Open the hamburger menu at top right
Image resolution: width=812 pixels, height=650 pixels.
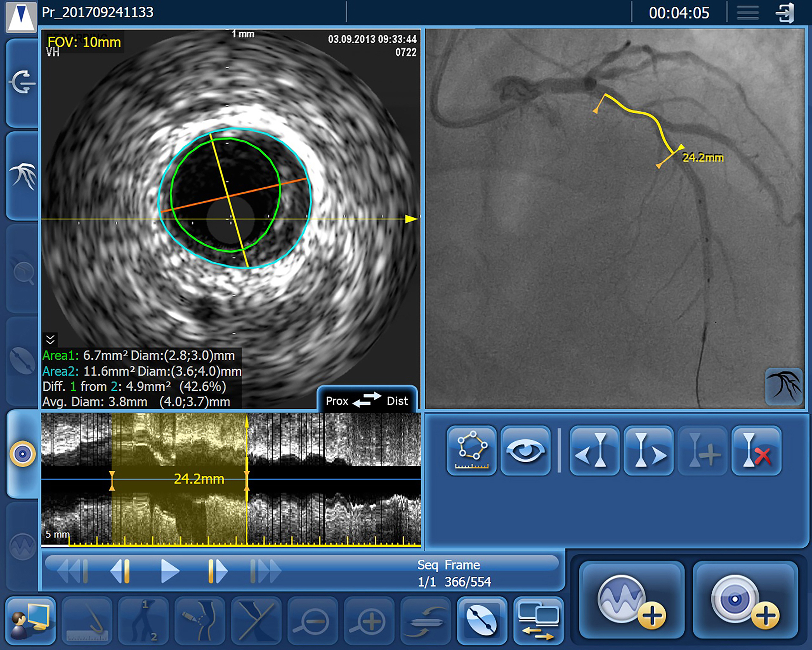point(747,13)
